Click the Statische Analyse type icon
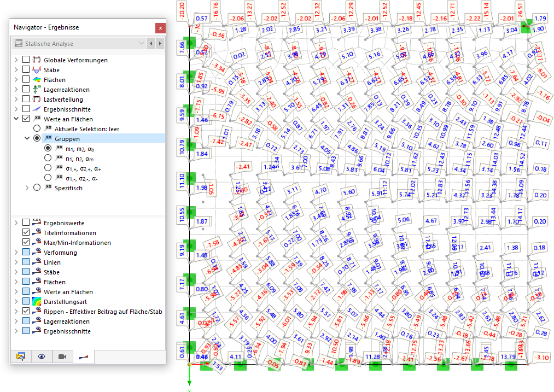The width and height of the screenshot is (554, 392). pos(19,43)
